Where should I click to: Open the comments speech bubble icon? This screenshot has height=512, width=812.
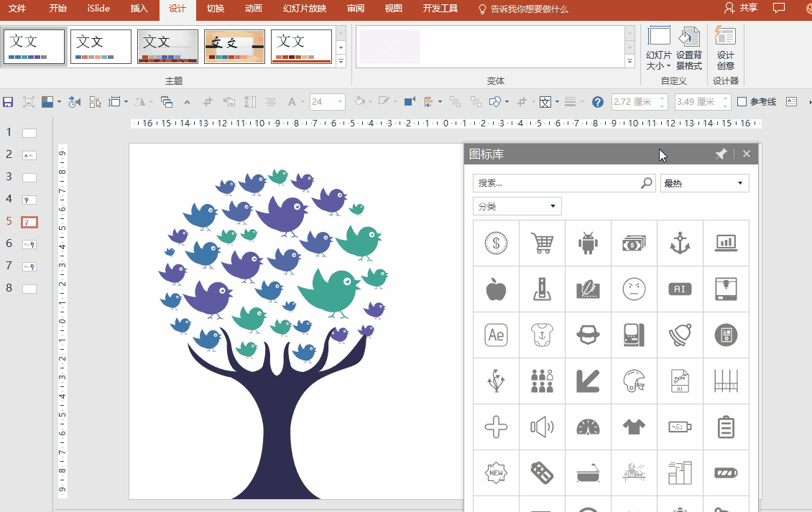coord(778,8)
